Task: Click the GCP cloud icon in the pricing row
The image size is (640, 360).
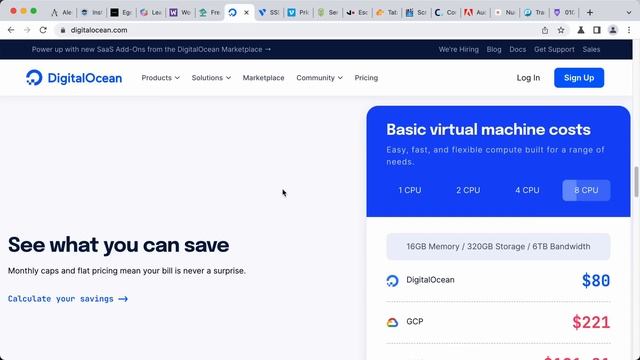Action: [392, 322]
